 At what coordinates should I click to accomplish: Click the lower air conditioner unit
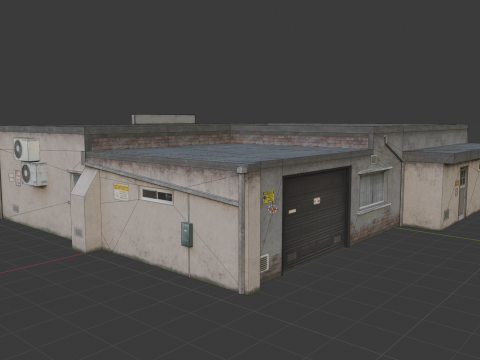point(34,174)
